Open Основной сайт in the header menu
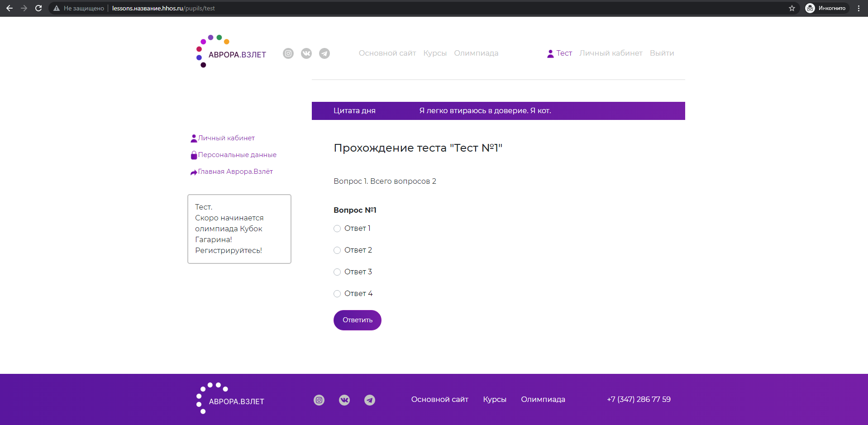 tap(387, 53)
